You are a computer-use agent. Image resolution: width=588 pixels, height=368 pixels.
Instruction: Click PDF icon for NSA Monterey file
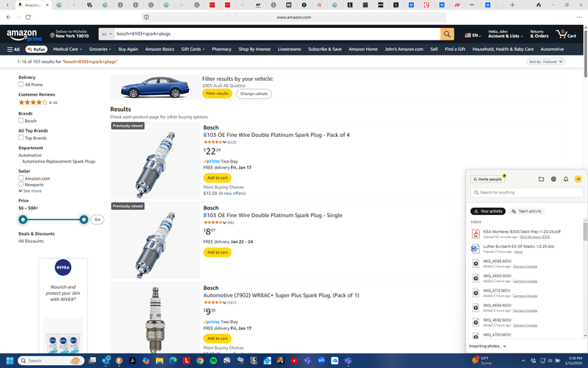pos(476,234)
